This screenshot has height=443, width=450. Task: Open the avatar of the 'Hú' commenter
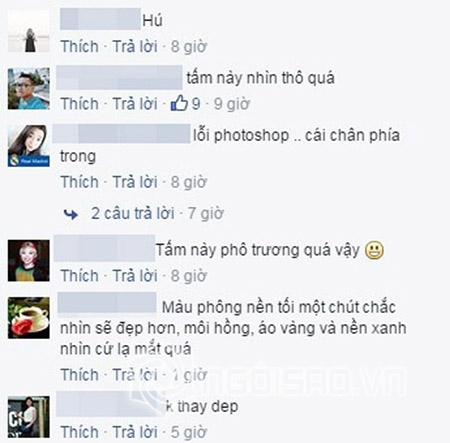click(29, 31)
